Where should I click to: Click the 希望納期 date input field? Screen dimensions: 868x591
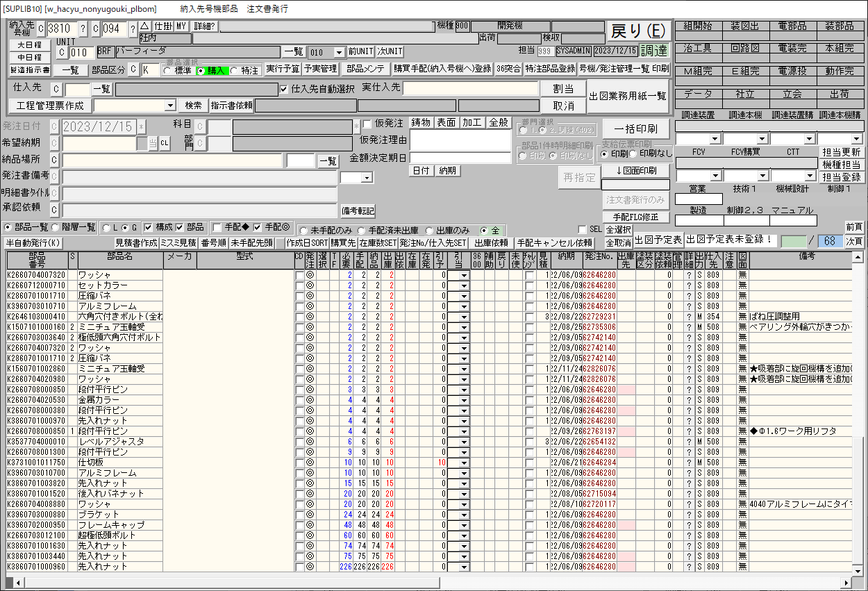[99, 143]
